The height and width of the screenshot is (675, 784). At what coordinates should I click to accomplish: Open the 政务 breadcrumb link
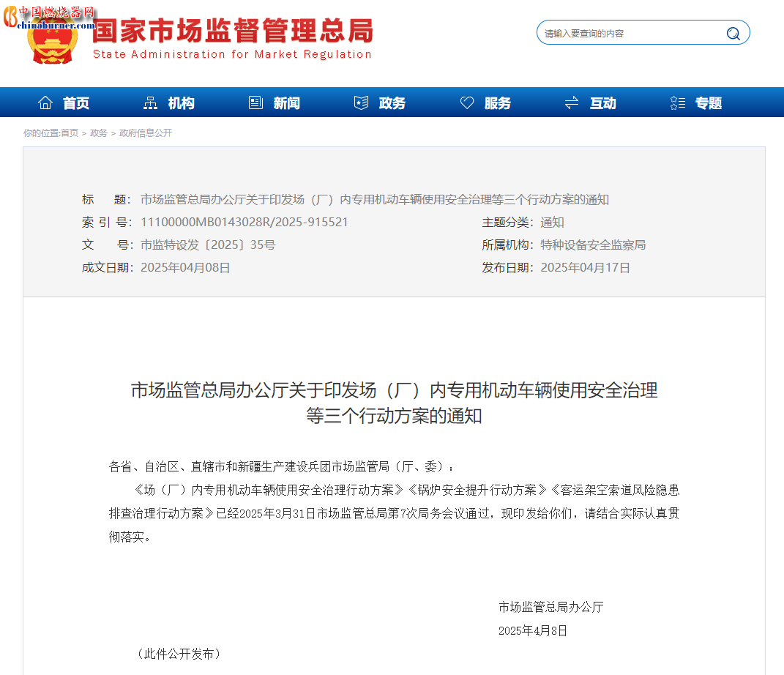97,133
